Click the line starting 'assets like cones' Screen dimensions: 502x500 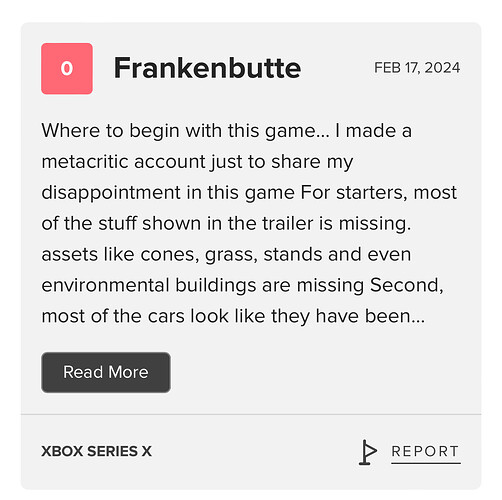226,255
